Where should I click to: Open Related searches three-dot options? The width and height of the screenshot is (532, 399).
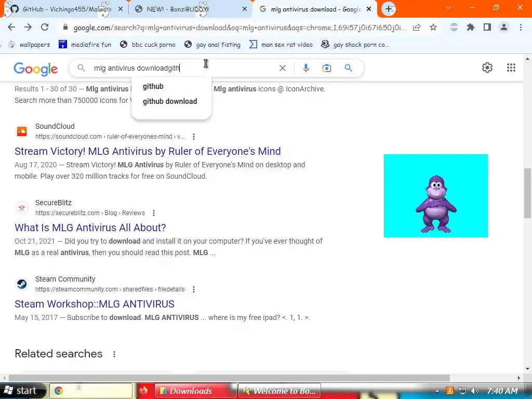[114, 354]
